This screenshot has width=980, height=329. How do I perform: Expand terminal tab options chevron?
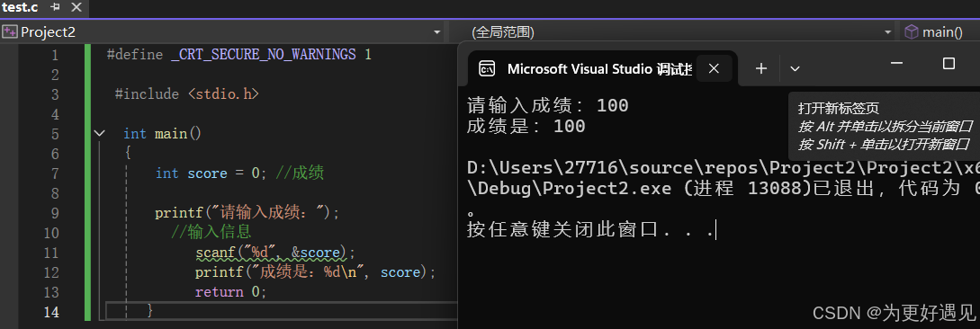pyautogui.click(x=795, y=68)
